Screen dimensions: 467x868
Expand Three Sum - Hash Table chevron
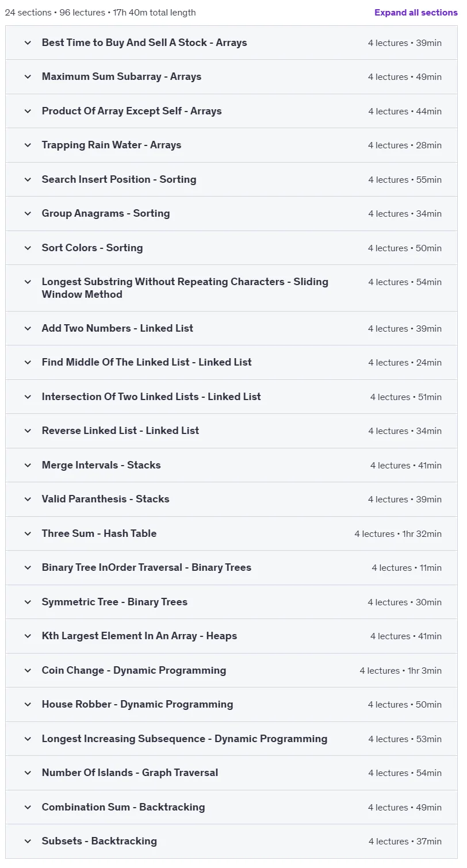click(x=28, y=534)
